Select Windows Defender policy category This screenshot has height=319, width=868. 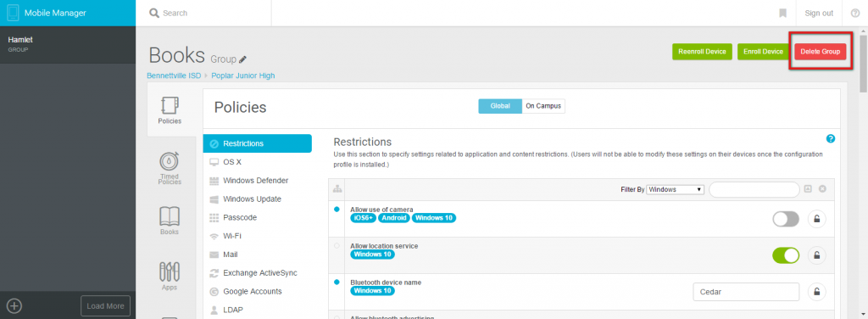click(x=257, y=181)
